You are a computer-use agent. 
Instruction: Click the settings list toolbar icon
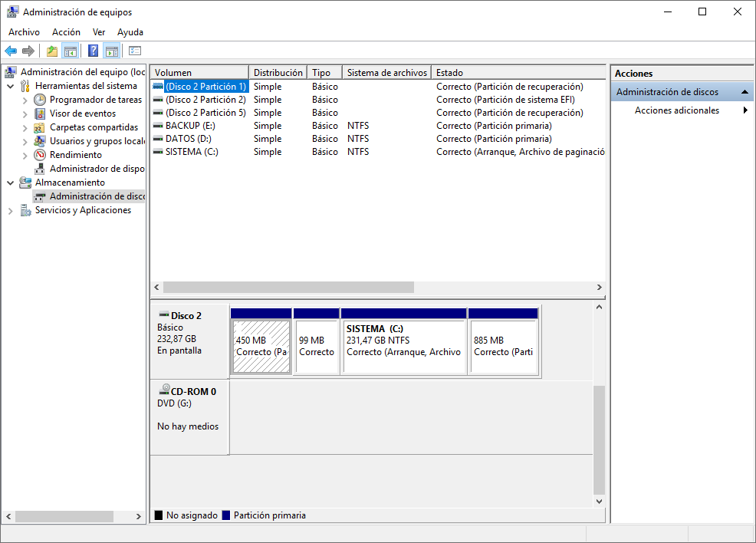[x=135, y=51]
